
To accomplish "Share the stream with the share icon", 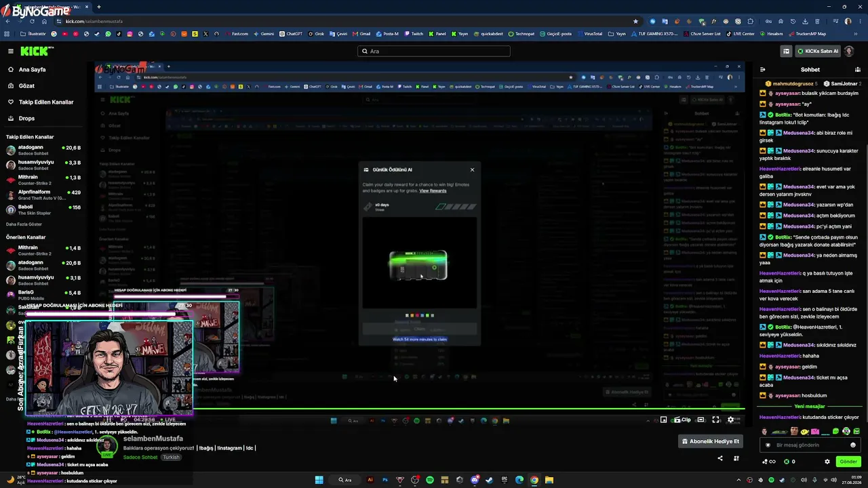I will pyautogui.click(x=720, y=458).
